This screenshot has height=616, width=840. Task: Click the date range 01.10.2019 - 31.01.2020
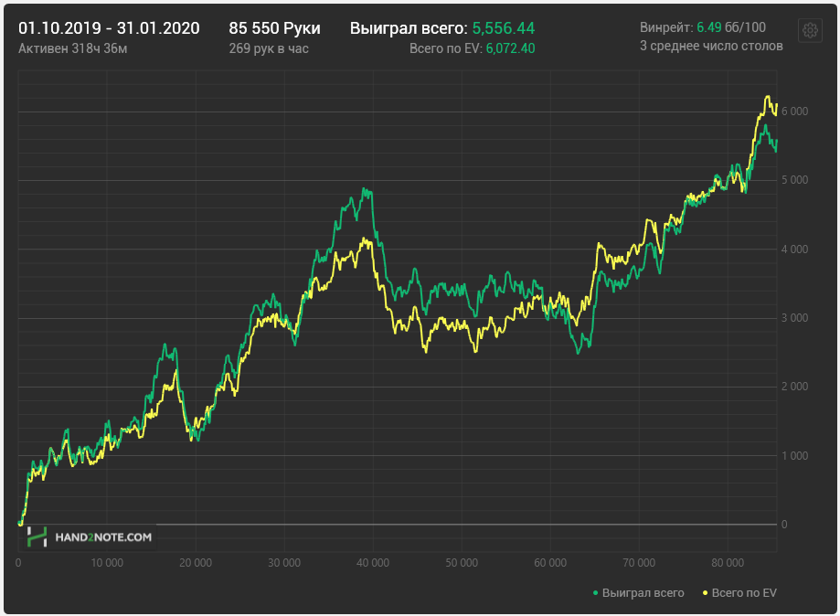[109, 28]
